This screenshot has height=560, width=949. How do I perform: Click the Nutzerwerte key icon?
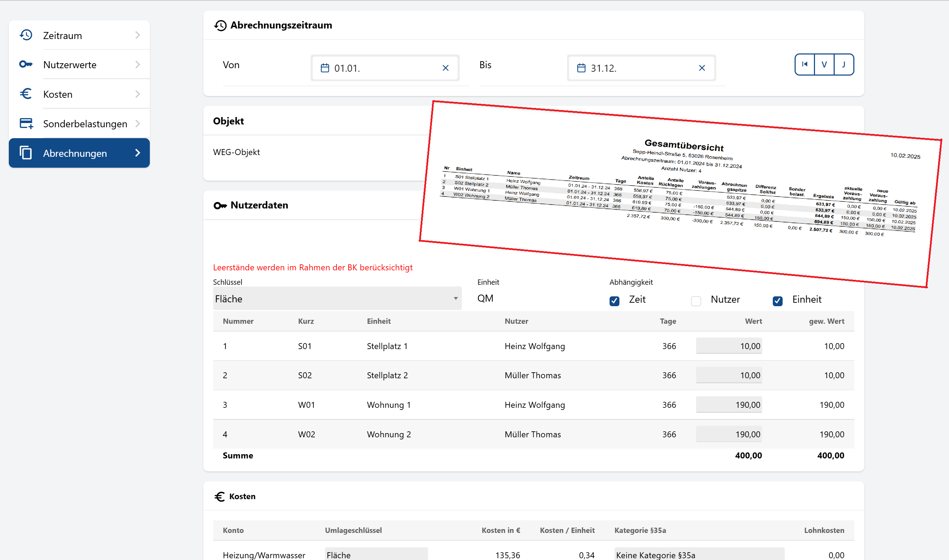tap(26, 65)
